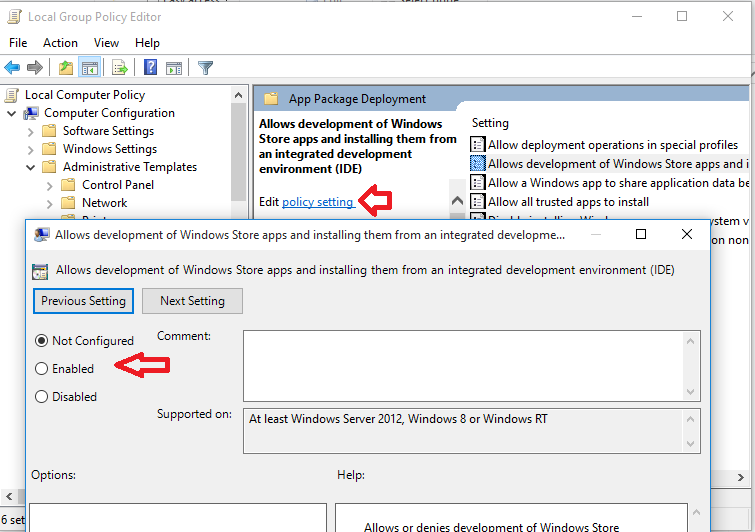Screen dimensions: 755x532
Task: Expand the Control Panel tree node
Action: point(50,186)
